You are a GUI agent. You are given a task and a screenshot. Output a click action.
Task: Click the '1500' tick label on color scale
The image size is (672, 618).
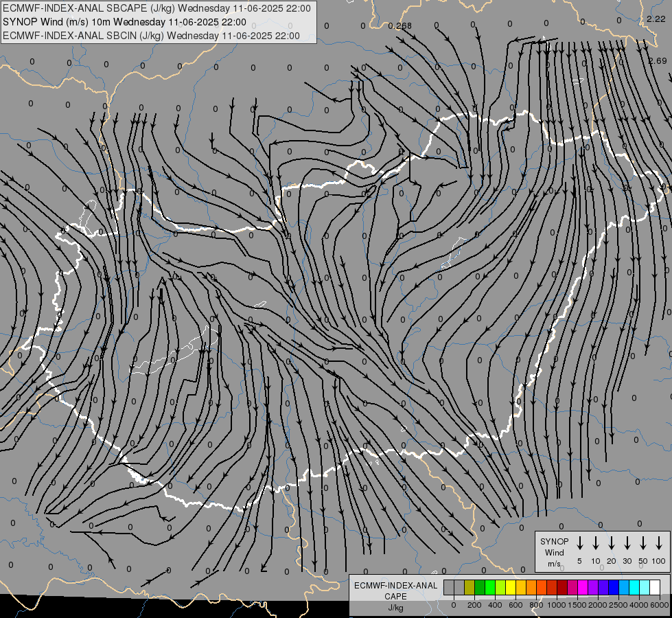point(577,605)
